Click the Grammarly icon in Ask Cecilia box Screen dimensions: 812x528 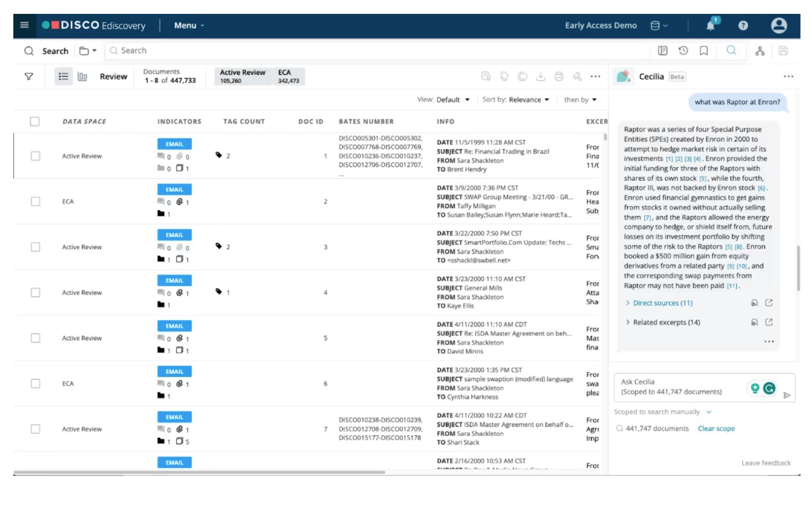pos(769,388)
